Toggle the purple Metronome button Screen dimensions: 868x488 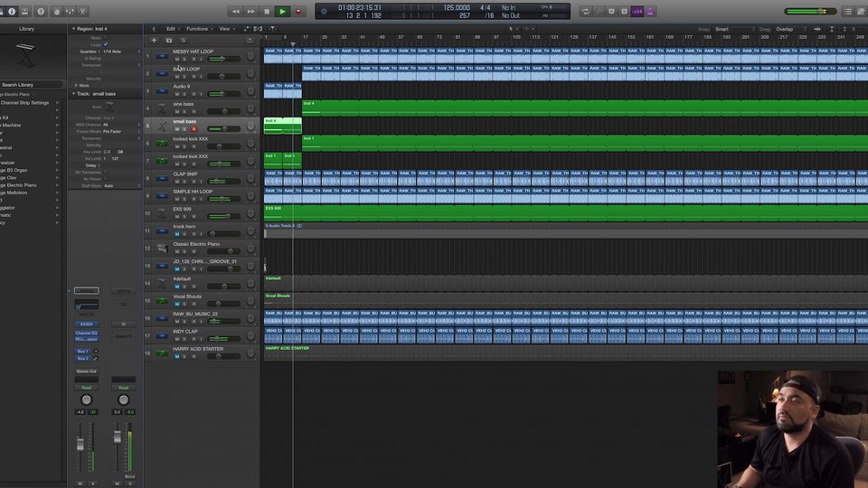[x=650, y=11]
